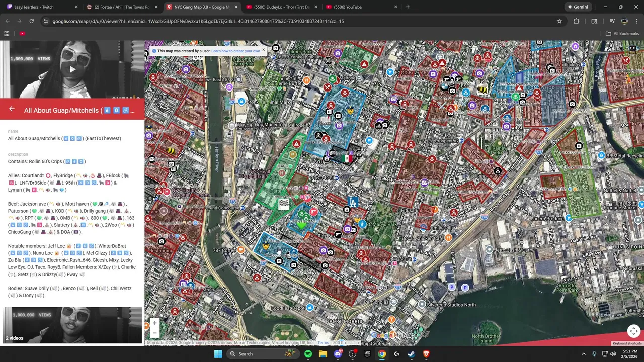This screenshot has height=362, width=644.
Task: Open Brave browser from the taskbar
Action: [x=426, y=354]
